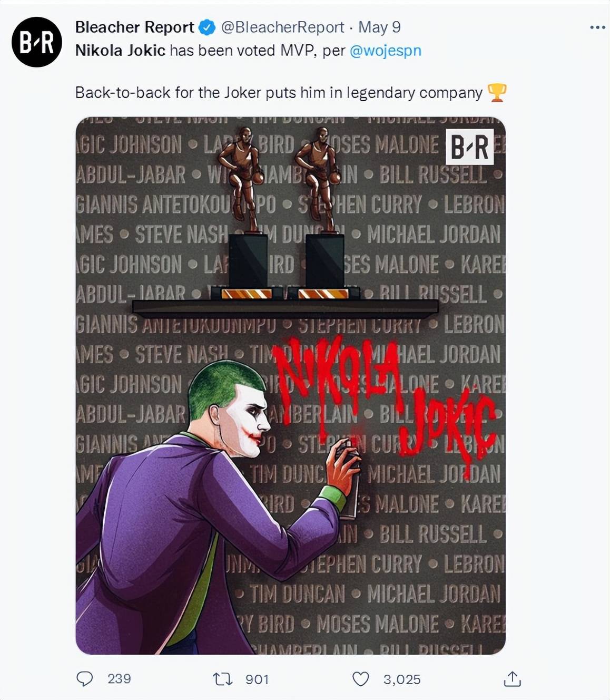This screenshot has height=700, width=610.
Task: Click the trophy emoji in the tweet
Action: pos(497,92)
